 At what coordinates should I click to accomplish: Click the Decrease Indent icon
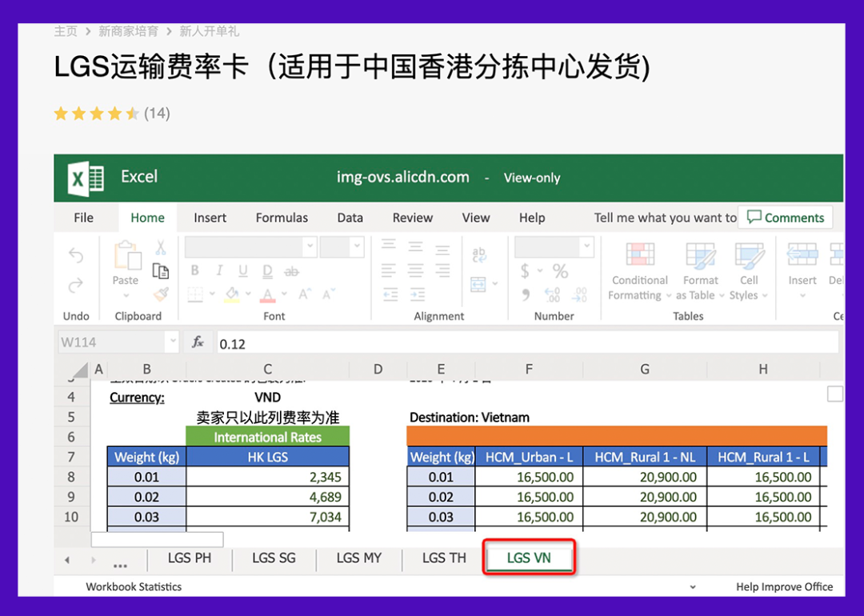click(x=390, y=294)
